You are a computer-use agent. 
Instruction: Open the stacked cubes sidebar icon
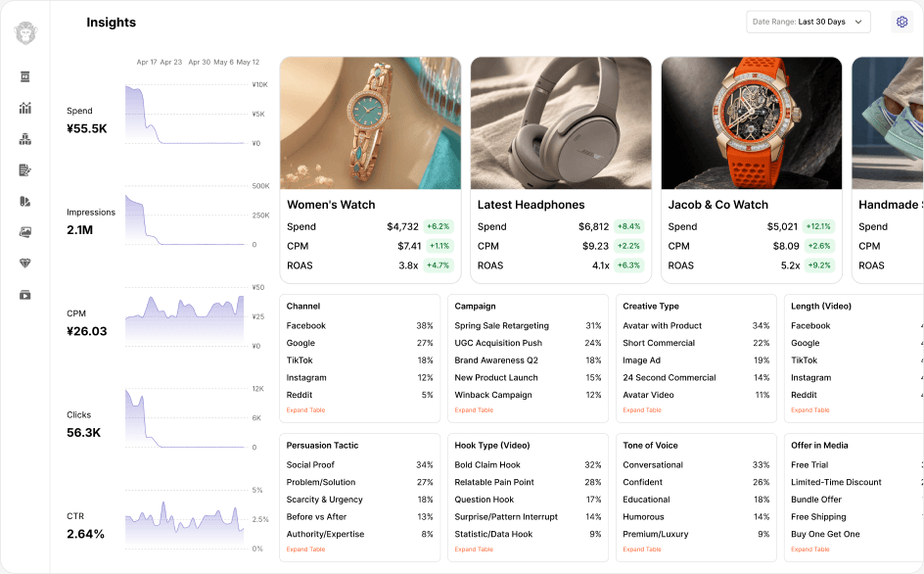point(24,139)
